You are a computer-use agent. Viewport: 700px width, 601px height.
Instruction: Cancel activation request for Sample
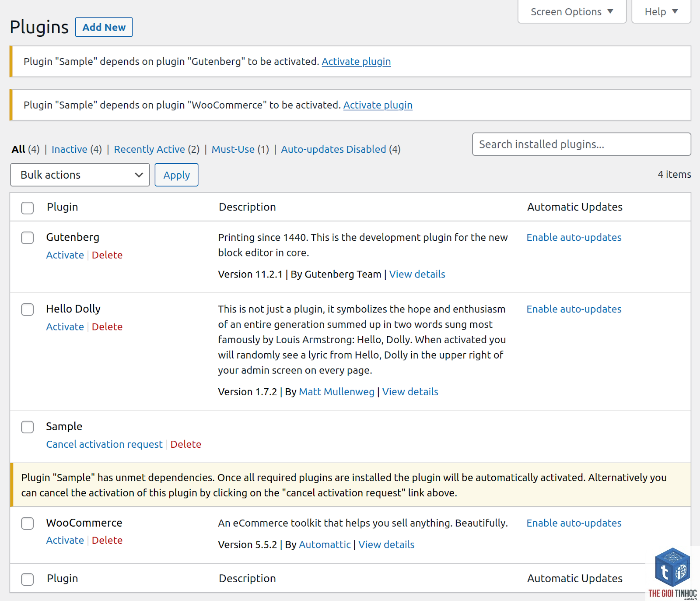104,444
